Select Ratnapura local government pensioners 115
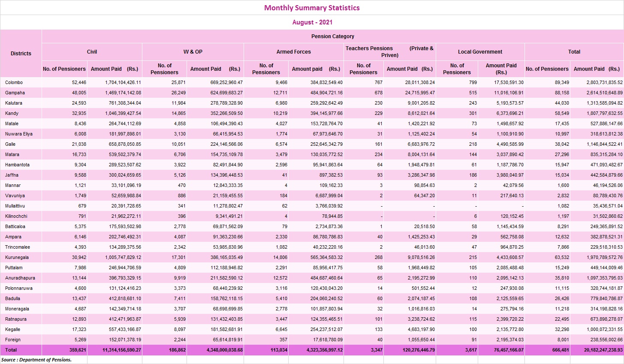Image resolution: width=624 pixels, height=364 pixels. coord(473,319)
